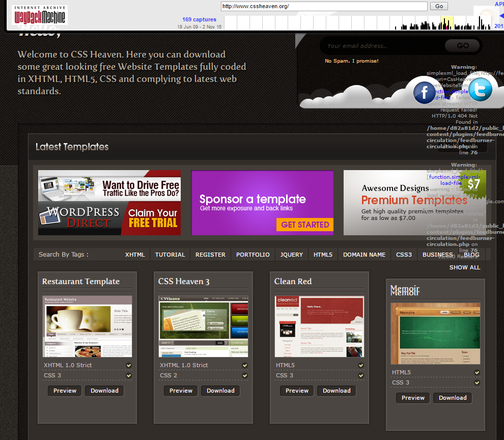Click the GET STARTED button

point(305,225)
